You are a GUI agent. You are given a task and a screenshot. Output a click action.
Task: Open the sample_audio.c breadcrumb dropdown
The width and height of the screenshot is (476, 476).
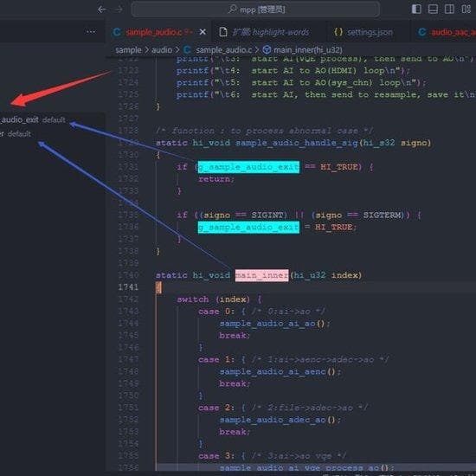224,50
